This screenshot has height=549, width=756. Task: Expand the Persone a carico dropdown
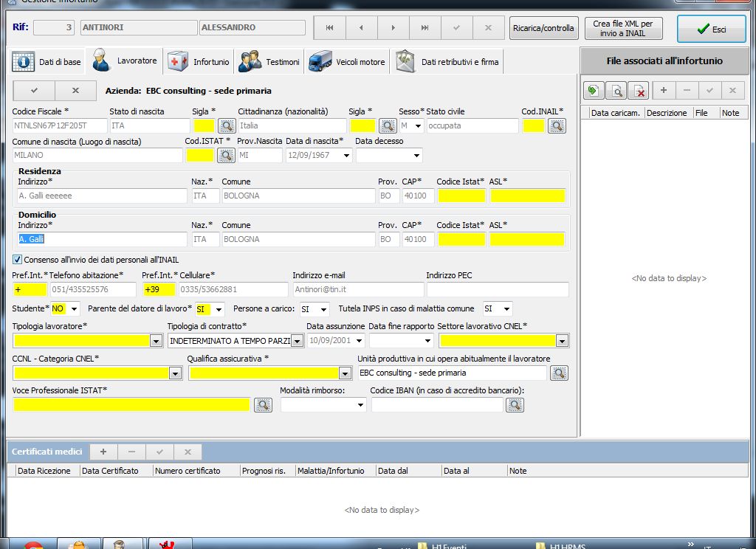coord(323,309)
